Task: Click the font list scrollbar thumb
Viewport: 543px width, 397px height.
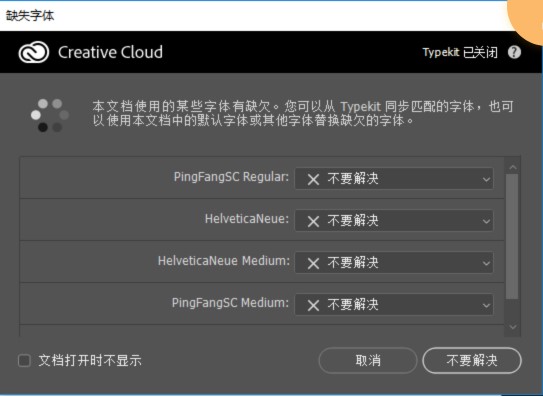Action: pos(512,236)
